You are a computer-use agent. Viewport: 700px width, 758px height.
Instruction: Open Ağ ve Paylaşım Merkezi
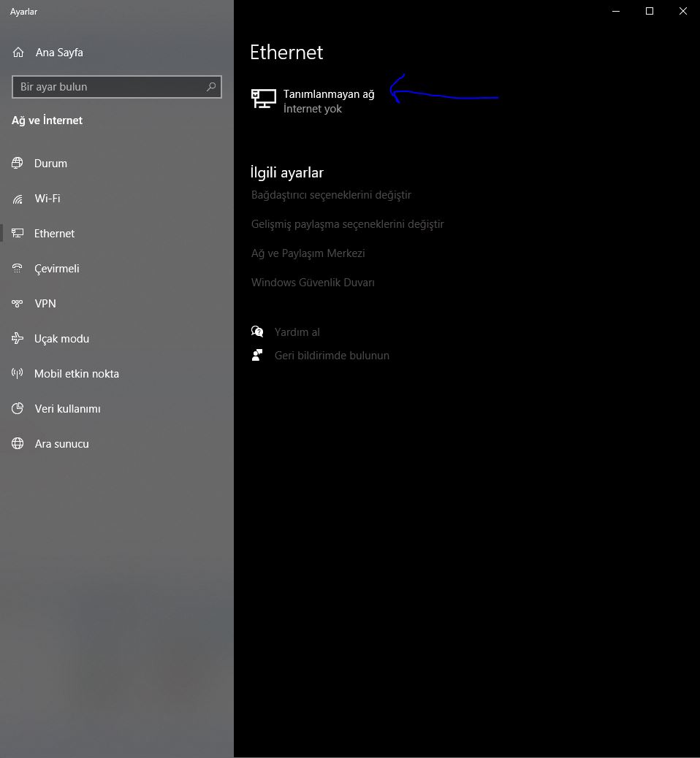point(308,253)
